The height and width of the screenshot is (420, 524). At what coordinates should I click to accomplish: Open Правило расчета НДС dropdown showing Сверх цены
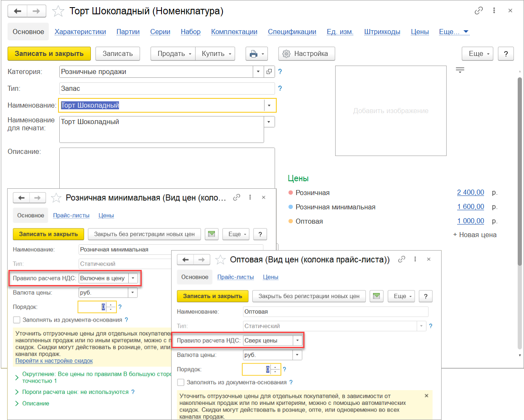point(297,341)
